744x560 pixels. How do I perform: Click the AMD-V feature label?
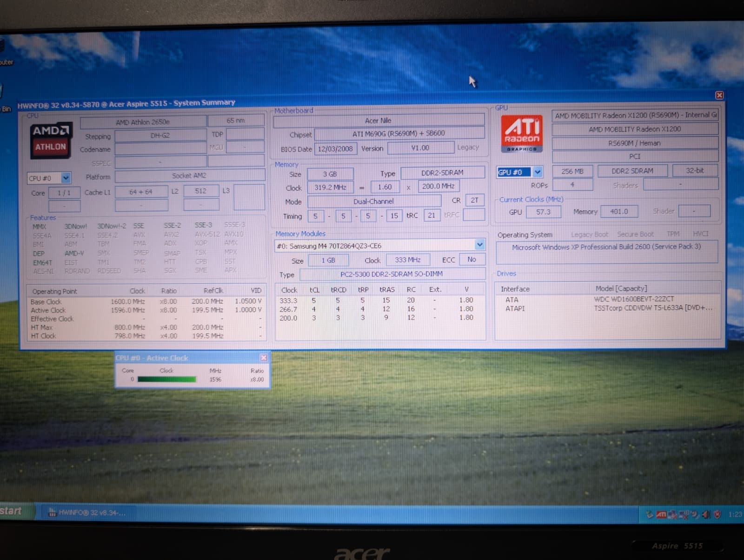74,253
